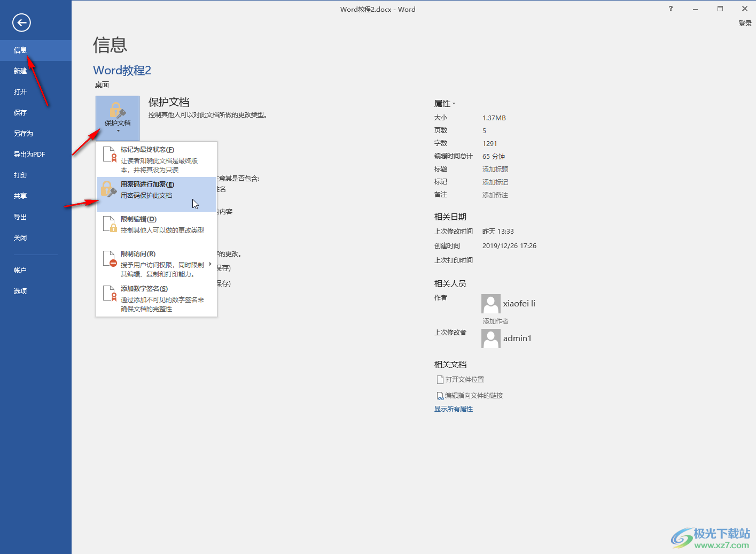Click admin1 last-modifier avatar
Image resolution: width=756 pixels, height=554 pixels.
pos(491,338)
